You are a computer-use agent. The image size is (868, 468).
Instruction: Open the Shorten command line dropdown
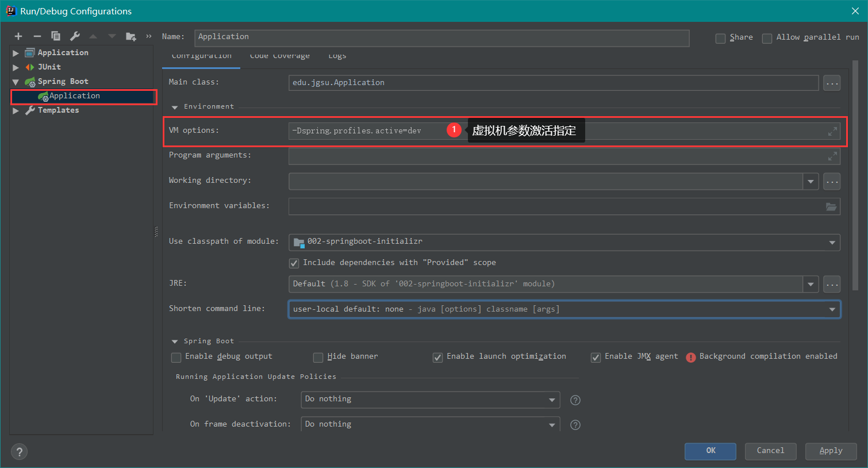point(832,309)
